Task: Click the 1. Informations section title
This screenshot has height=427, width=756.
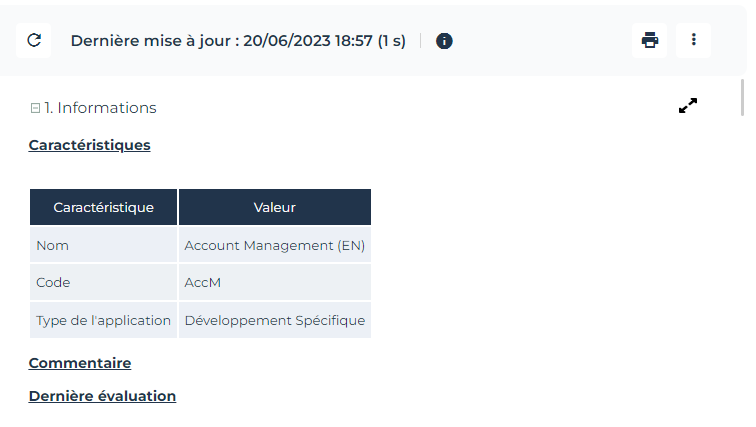Action: (100, 108)
